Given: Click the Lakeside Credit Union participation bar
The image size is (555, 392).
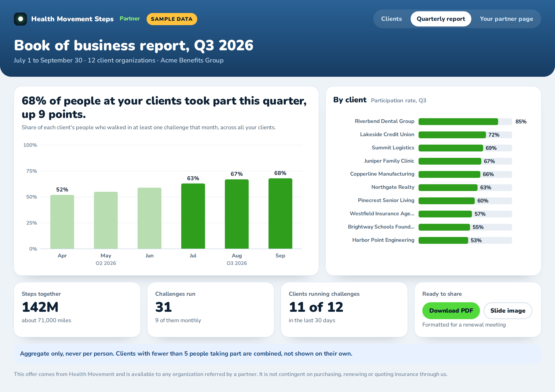Looking at the screenshot, I should click(x=465, y=135).
